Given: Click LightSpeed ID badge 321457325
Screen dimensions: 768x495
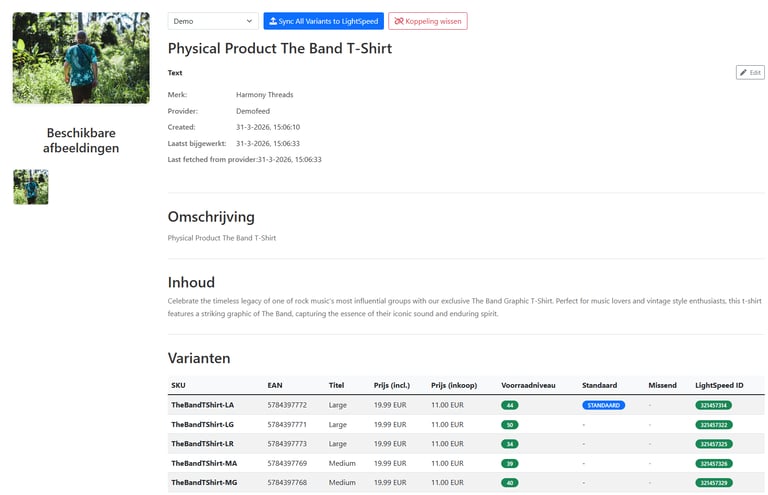Looking at the screenshot, I should pyautogui.click(x=713, y=444).
